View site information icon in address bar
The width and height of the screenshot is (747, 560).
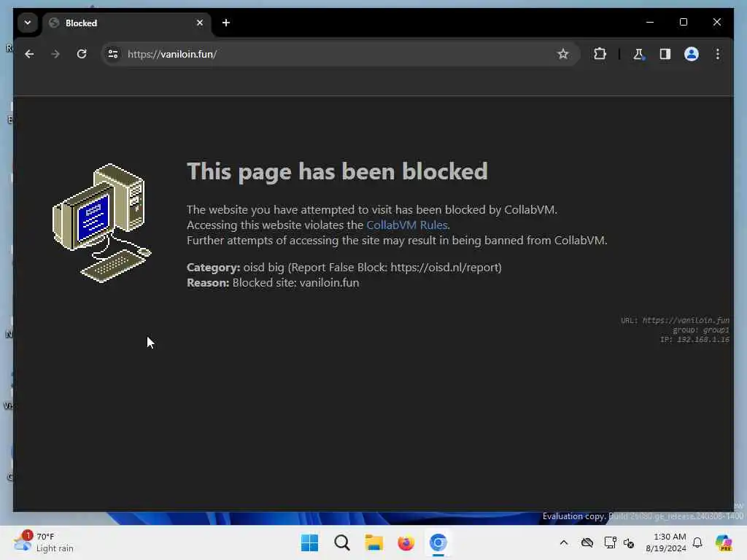(x=113, y=54)
